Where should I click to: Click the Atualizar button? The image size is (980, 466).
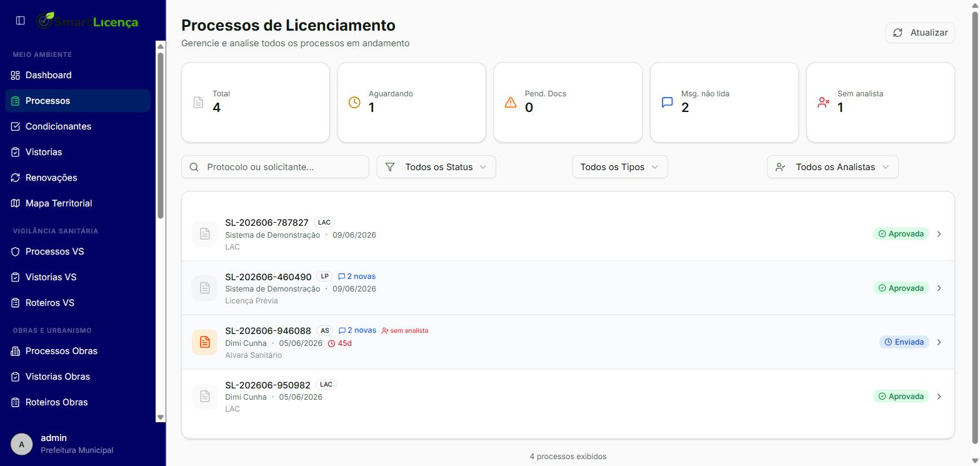click(x=920, y=33)
